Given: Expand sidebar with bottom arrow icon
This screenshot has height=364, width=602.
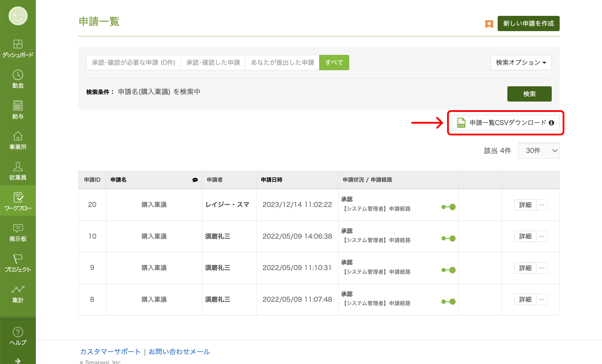Looking at the screenshot, I should coord(18,361).
